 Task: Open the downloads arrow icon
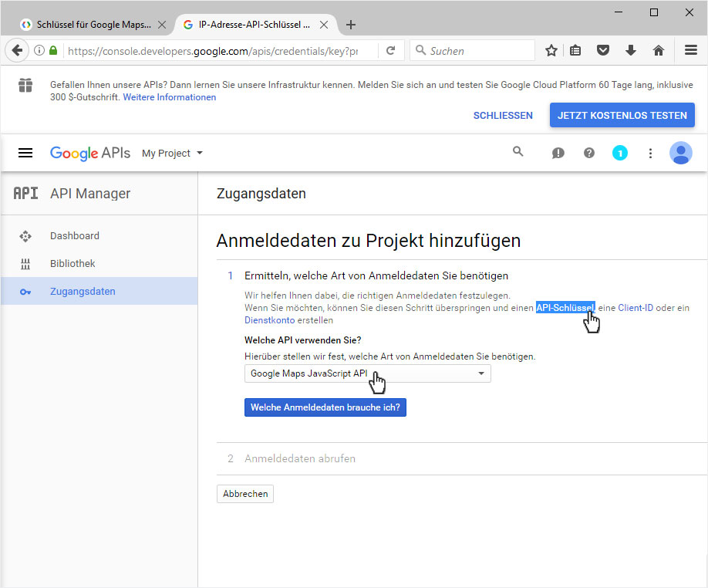pos(631,51)
